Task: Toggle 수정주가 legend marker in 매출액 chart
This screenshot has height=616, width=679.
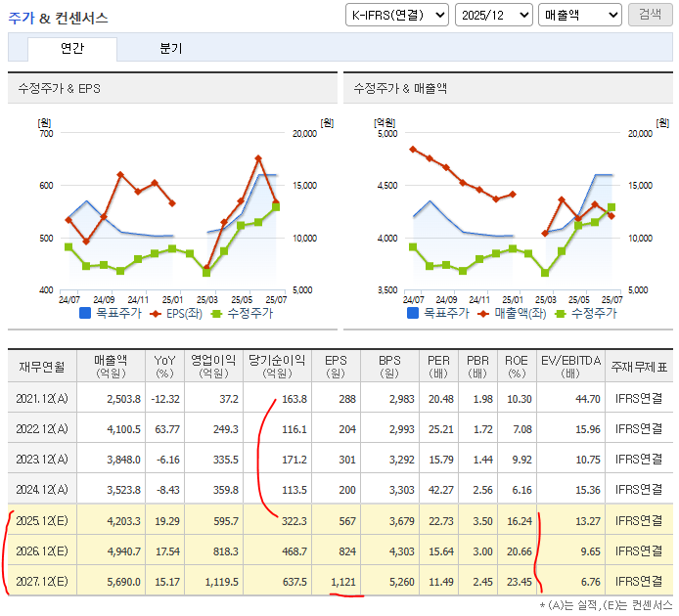Action: [x=560, y=314]
